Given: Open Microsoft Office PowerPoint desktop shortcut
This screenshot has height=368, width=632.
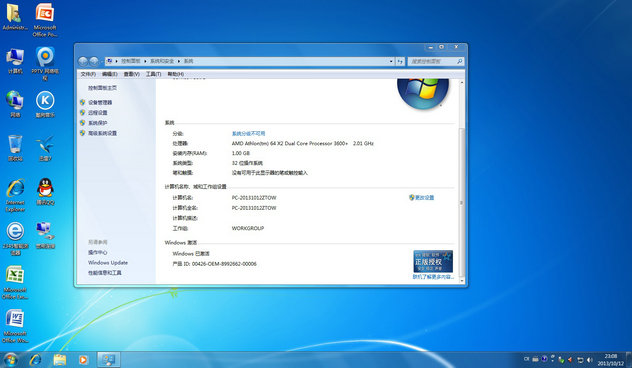Looking at the screenshot, I should click(x=45, y=20).
